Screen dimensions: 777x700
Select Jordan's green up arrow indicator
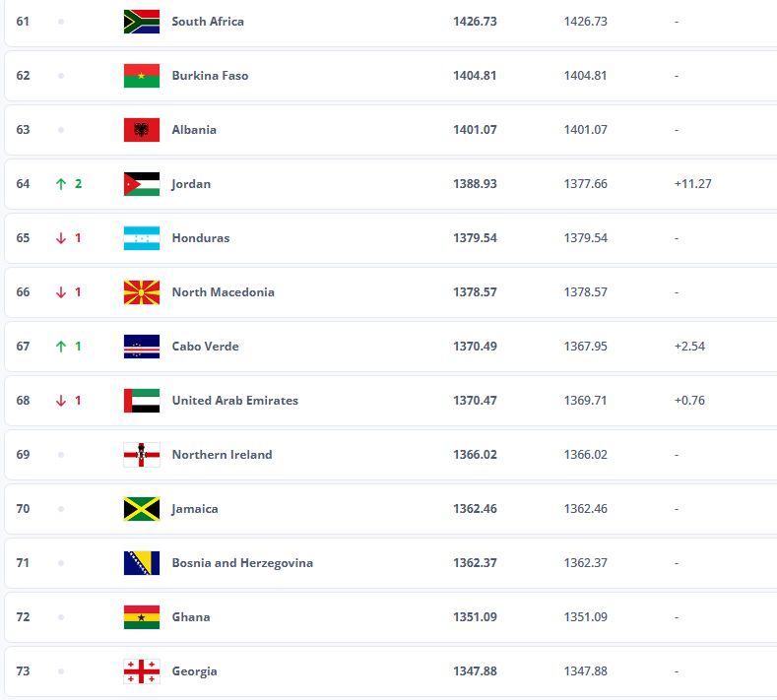(x=61, y=184)
